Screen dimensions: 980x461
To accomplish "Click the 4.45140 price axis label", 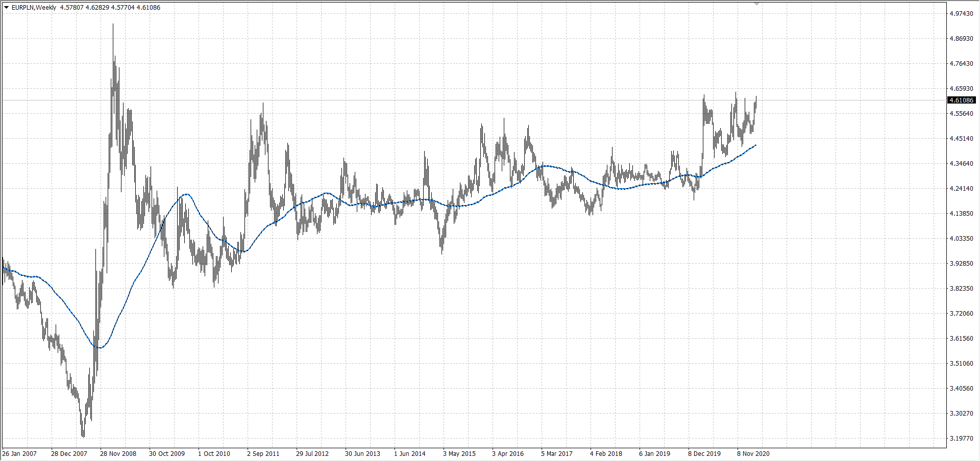I will click(x=961, y=139).
